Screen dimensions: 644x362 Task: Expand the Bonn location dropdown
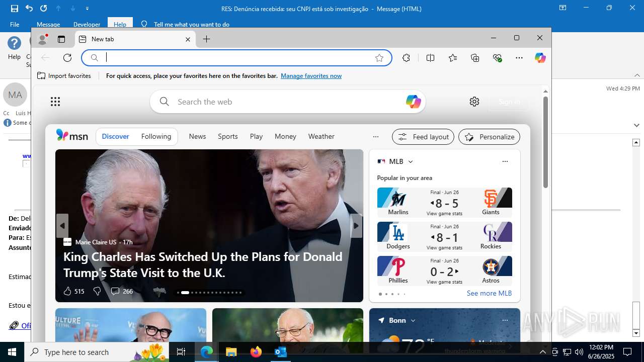[413, 320]
